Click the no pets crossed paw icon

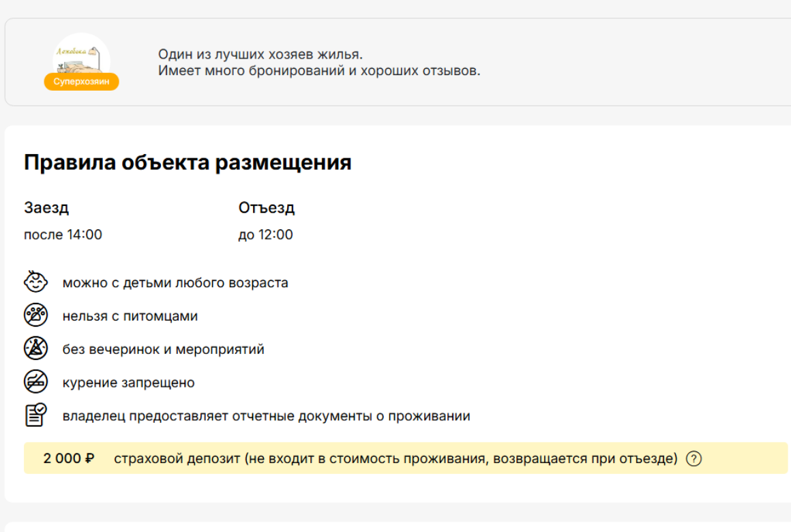coord(36,316)
